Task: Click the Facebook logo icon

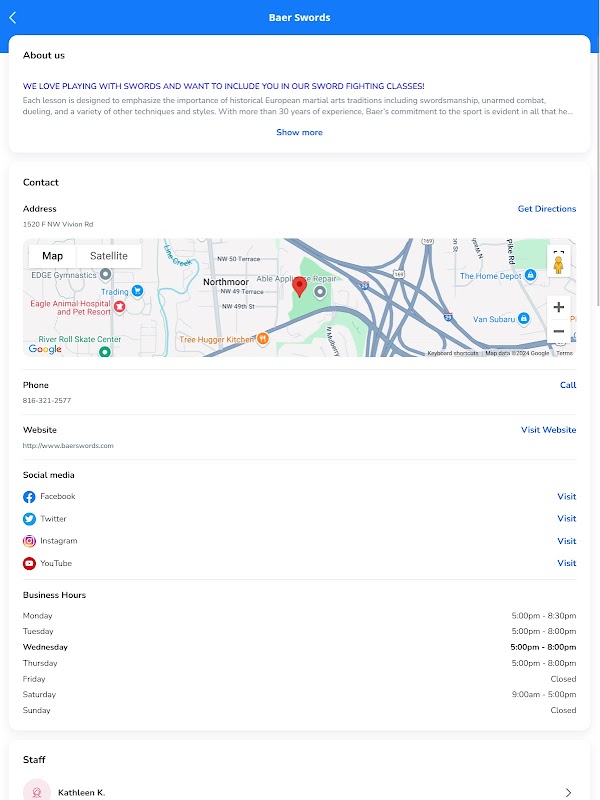Action: click(x=29, y=497)
